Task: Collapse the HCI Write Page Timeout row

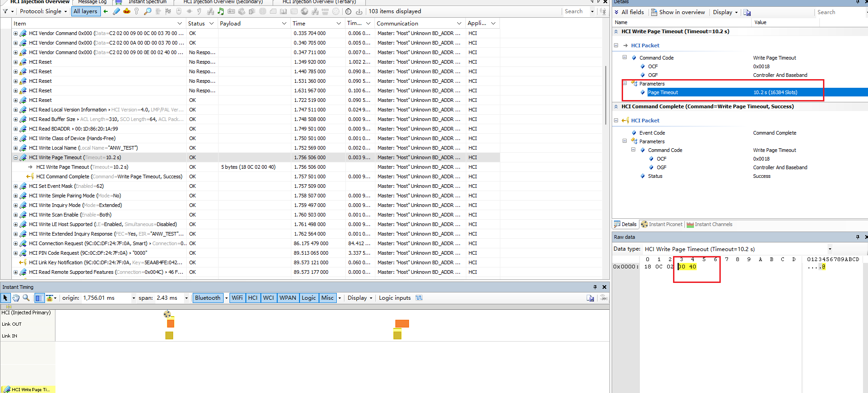Action: pos(15,158)
